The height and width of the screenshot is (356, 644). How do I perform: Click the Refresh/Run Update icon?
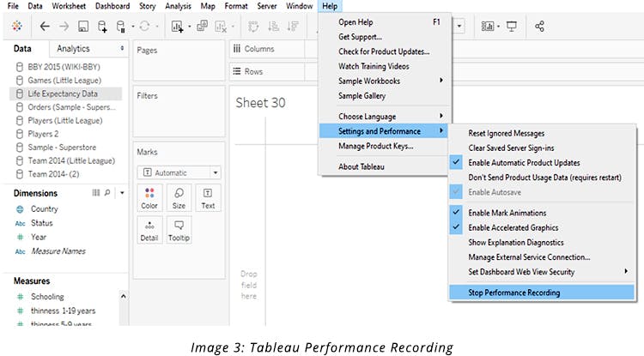[144, 27]
